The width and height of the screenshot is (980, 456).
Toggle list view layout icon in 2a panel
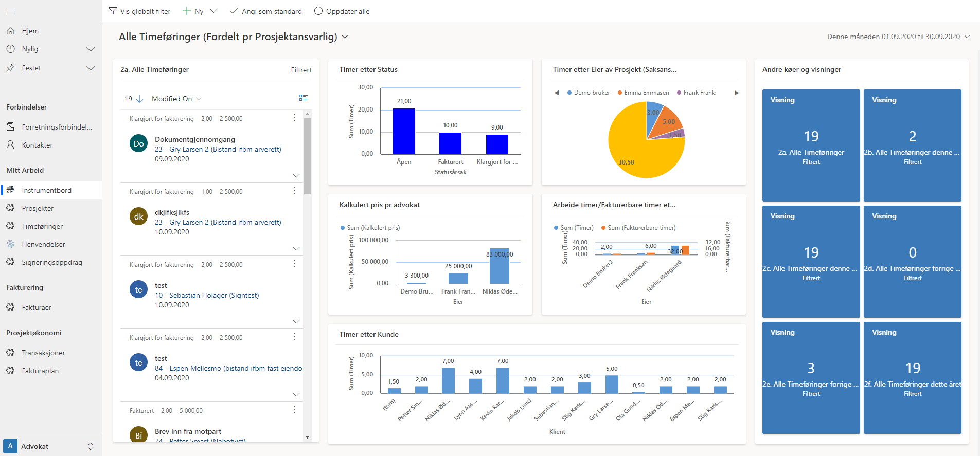(x=304, y=98)
